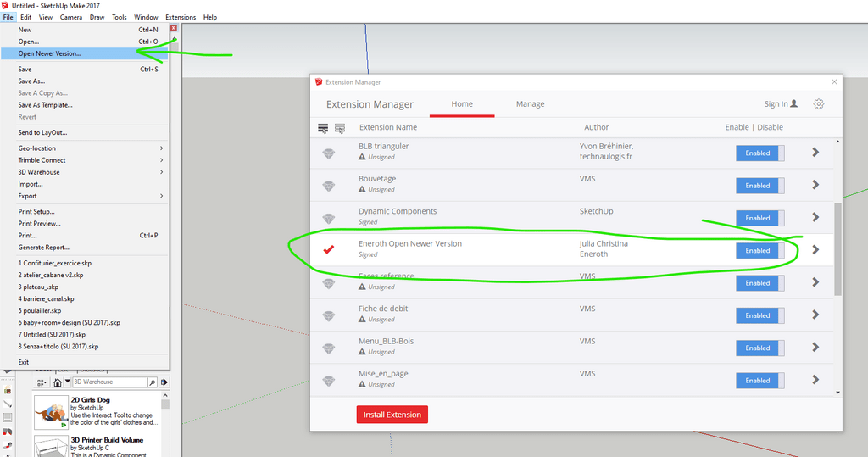Click the search magnifier in Components panel
The width and height of the screenshot is (868, 457).
coord(153,382)
